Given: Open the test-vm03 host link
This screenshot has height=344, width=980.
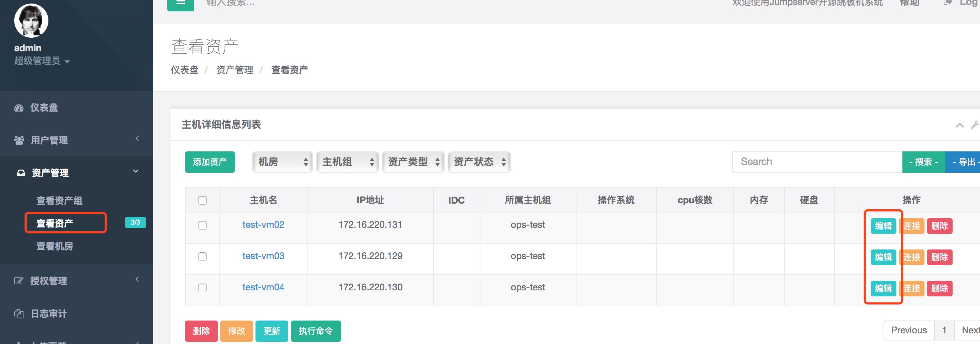Looking at the screenshot, I should [x=263, y=256].
